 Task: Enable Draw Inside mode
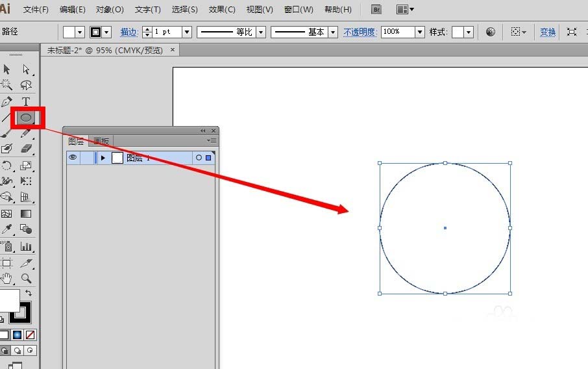(x=30, y=351)
